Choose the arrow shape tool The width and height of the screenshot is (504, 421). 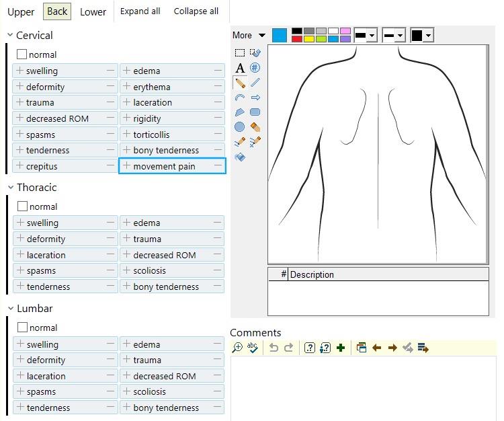click(x=255, y=98)
